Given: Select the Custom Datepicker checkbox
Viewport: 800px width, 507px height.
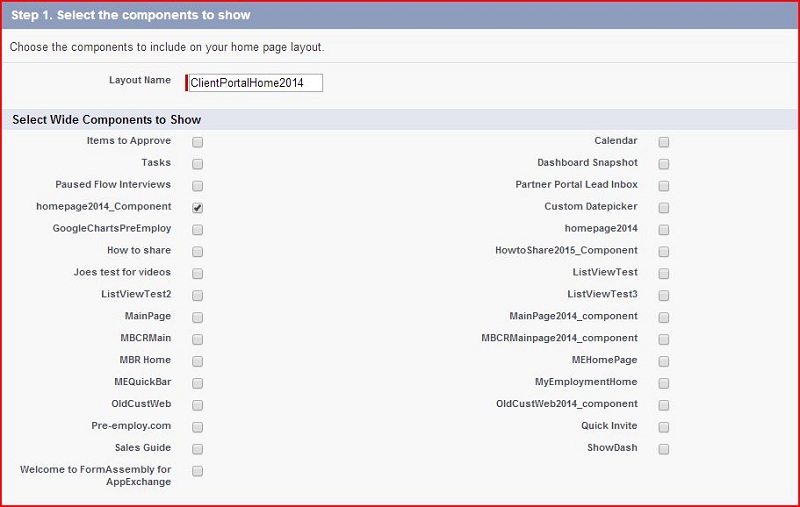Looking at the screenshot, I should click(664, 208).
